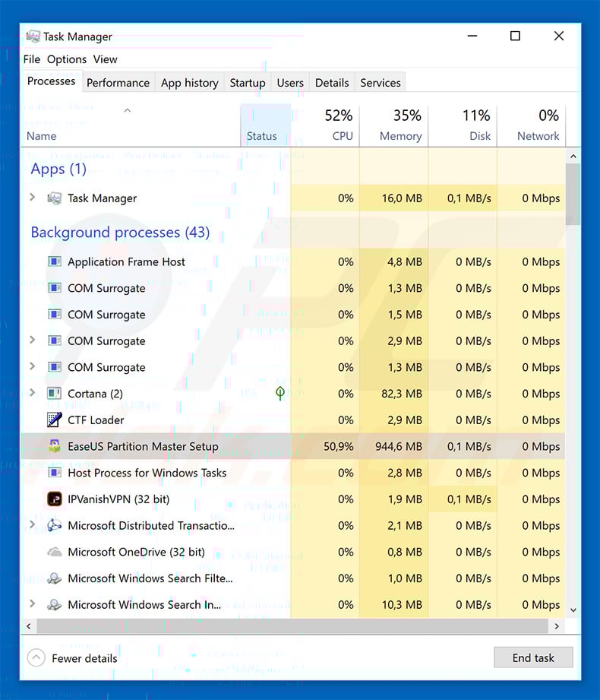Select Microsoft OneDrive (32 bit) process
The image size is (600, 700).
[293, 552]
